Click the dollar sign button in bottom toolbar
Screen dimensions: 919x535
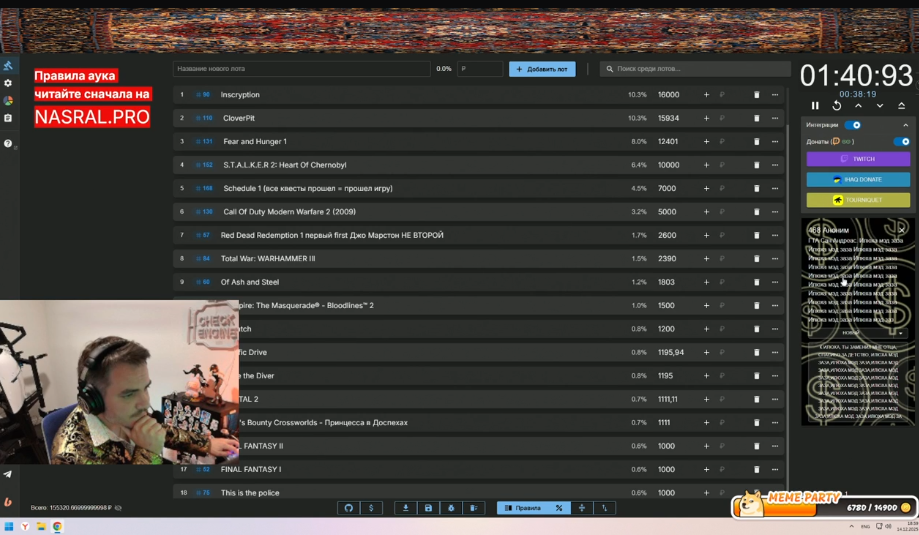[x=371, y=508]
